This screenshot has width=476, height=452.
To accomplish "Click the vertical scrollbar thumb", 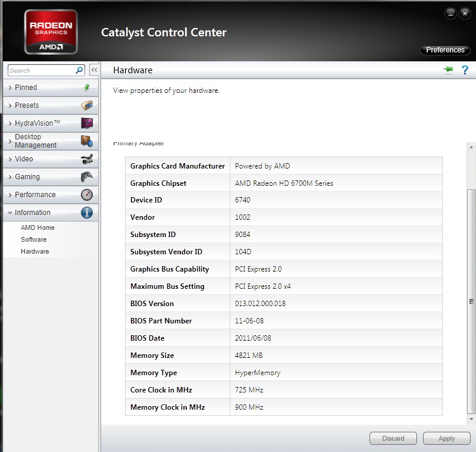I will [471, 301].
